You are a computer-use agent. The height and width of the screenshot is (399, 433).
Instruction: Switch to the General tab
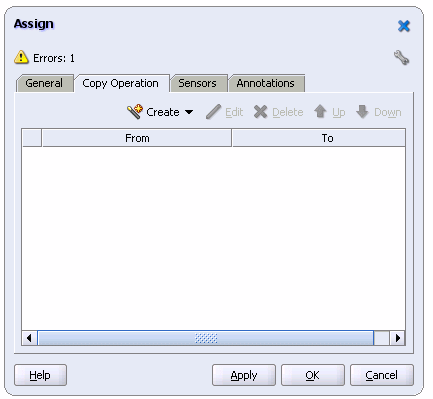(44, 83)
